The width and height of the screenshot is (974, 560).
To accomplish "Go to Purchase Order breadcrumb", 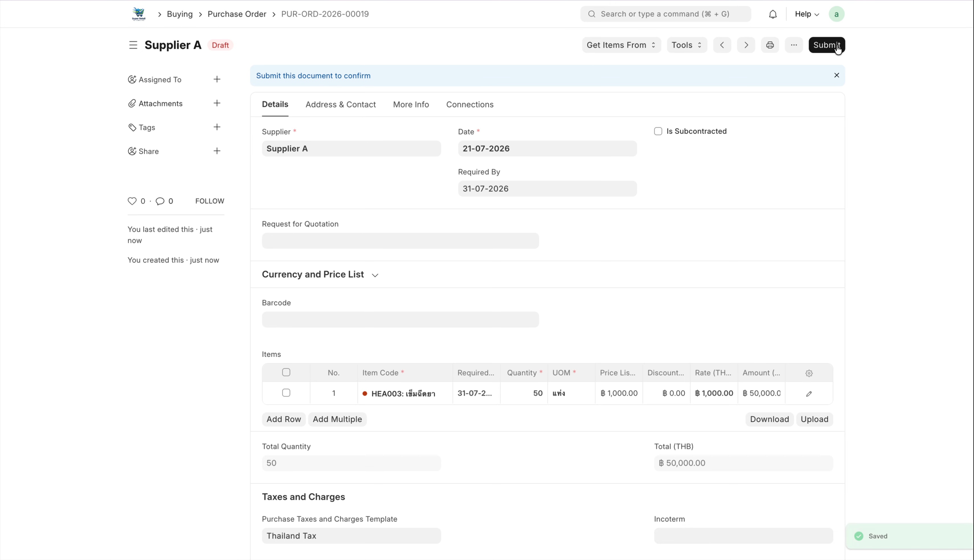I will coord(237,14).
